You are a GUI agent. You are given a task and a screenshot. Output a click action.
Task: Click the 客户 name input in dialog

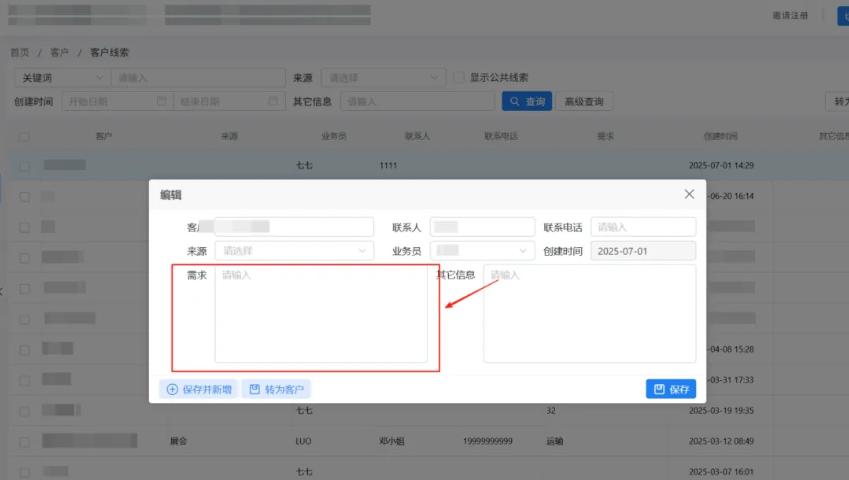(294, 227)
